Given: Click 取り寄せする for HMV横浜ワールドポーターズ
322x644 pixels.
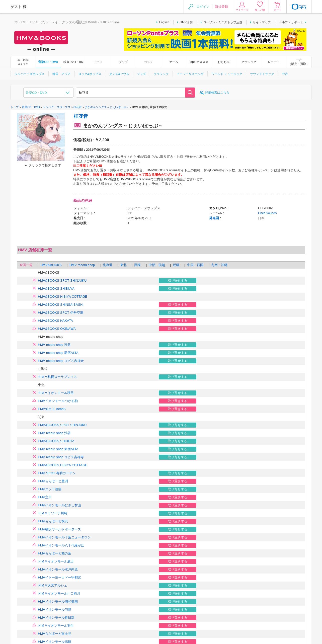Looking at the screenshot, I should tap(178, 529).
